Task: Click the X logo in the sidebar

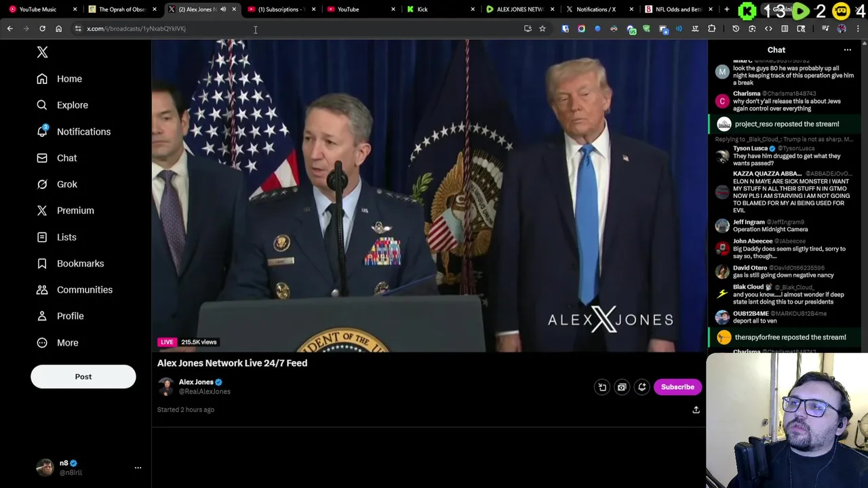Action: [x=42, y=52]
